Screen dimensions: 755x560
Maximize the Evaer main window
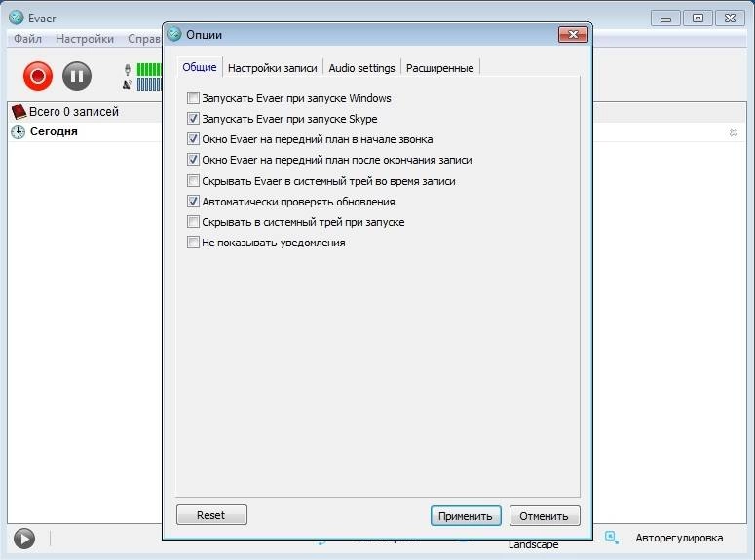698,19
